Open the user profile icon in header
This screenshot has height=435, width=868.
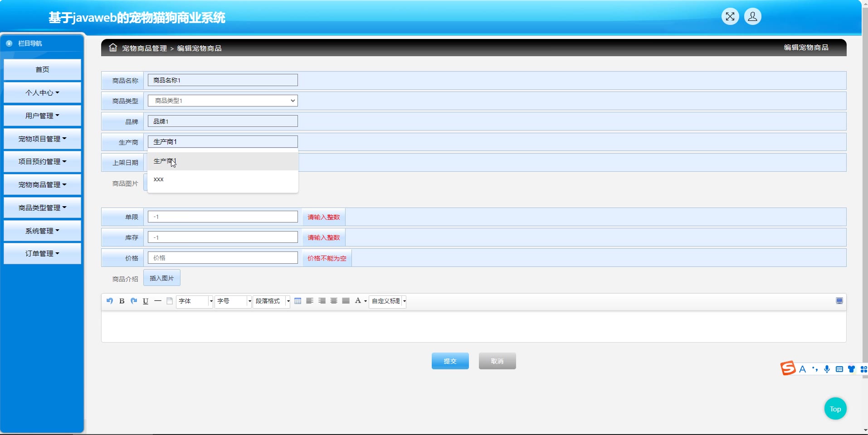click(x=753, y=17)
